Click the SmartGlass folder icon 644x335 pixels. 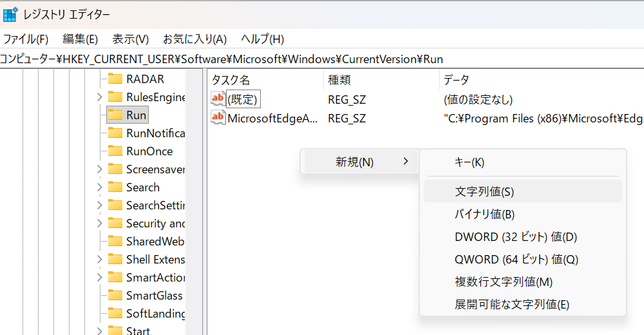[115, 296]
